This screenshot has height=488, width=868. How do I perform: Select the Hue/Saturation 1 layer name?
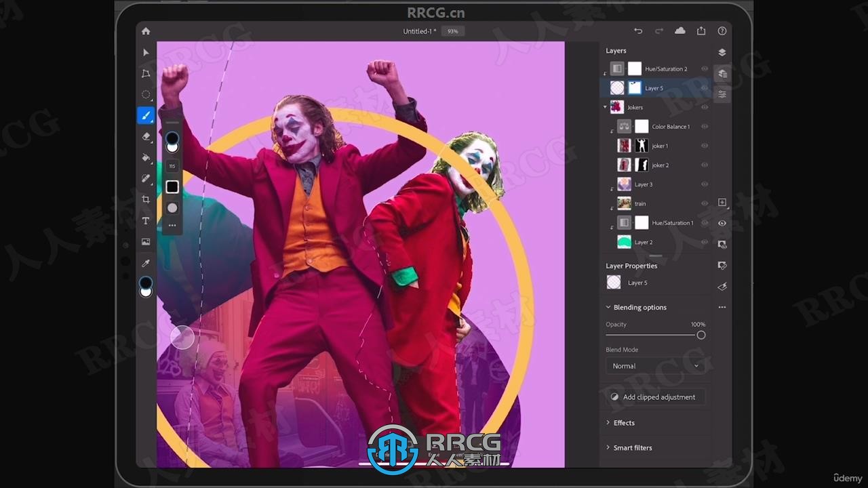673,223
